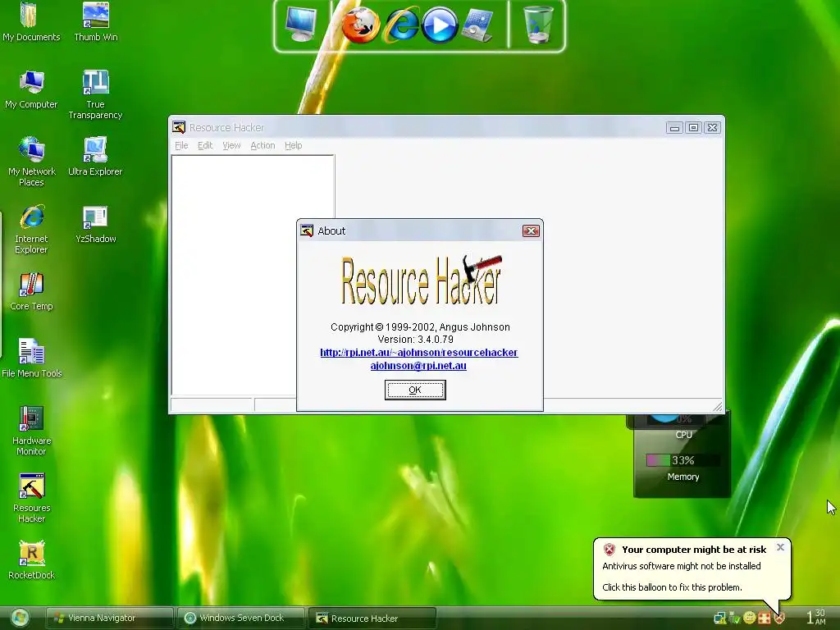840x630 pixels.
Task: Launch the Resoures Hacker desktop shortcut
Action: pyautogui.click(x=32, y=498)
